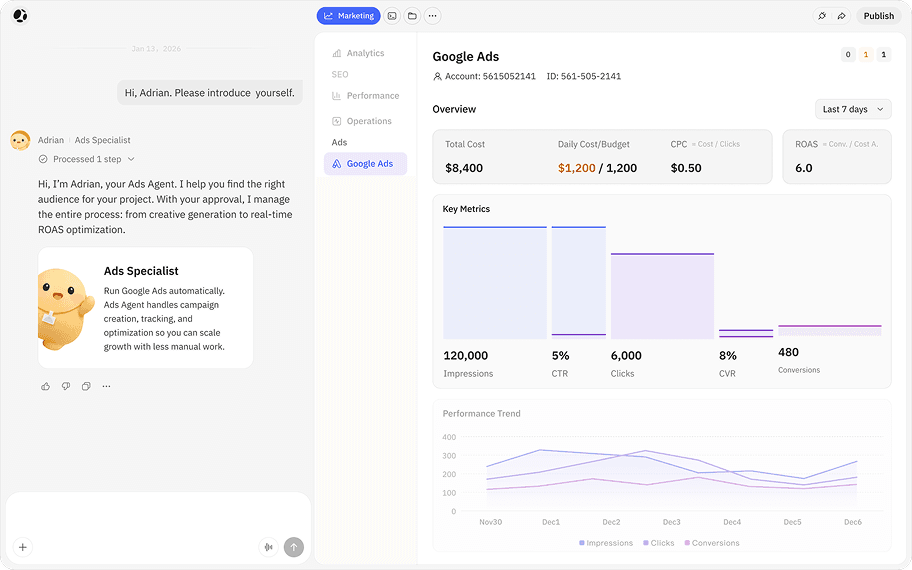Open the top toolbar ellipsis more menu
This screenshot has width=912, height=570.
(x=432, y=16)
